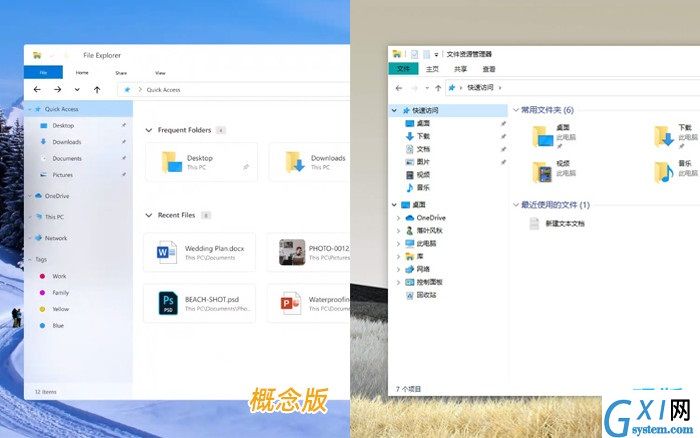
Task: Select the Yellow tag dot
Action: click(x=42, y=309)
